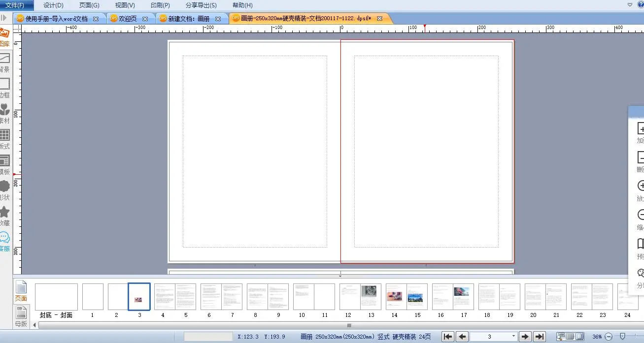The height and width of the screenshot is (343, 644).
Task: Switch to 页面 pages view in bottom panel
Action: pos(21,291)
